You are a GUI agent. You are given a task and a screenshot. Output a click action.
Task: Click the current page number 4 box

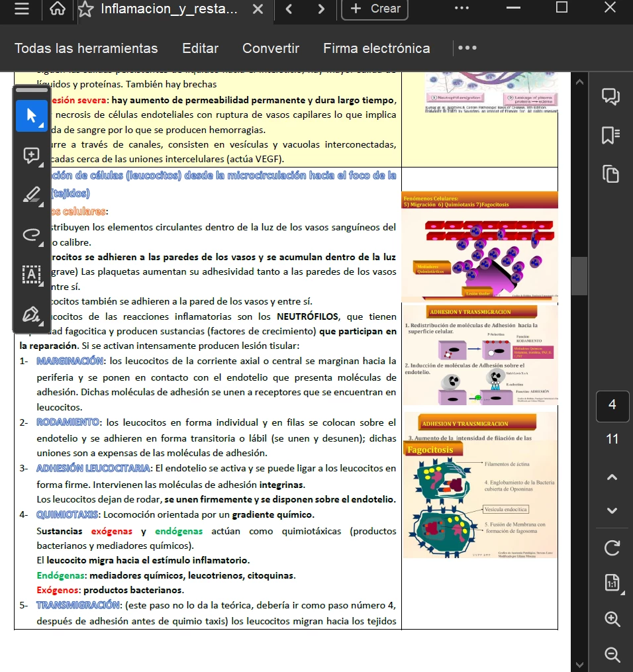pos(612,405)
